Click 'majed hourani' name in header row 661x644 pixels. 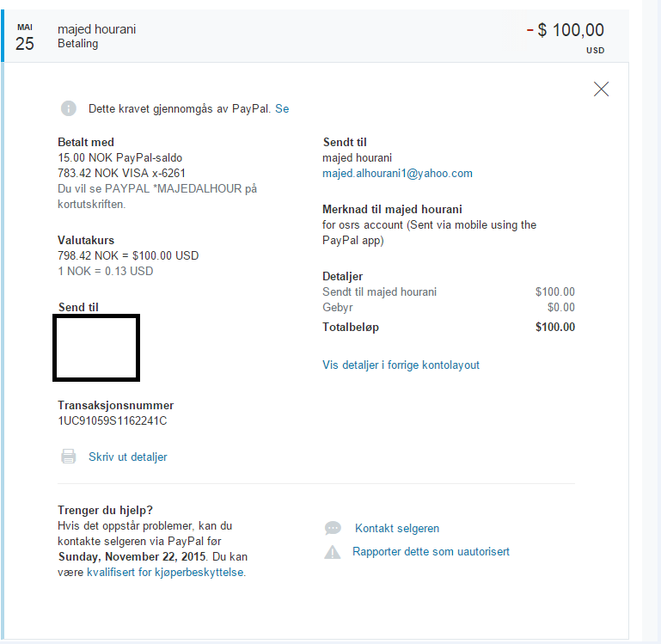click(96, 29)
